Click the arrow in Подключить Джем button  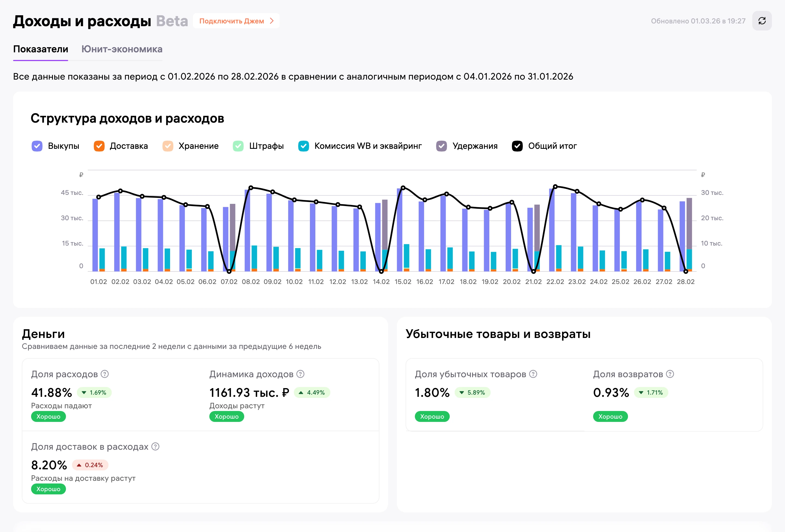tap(271, 21)
